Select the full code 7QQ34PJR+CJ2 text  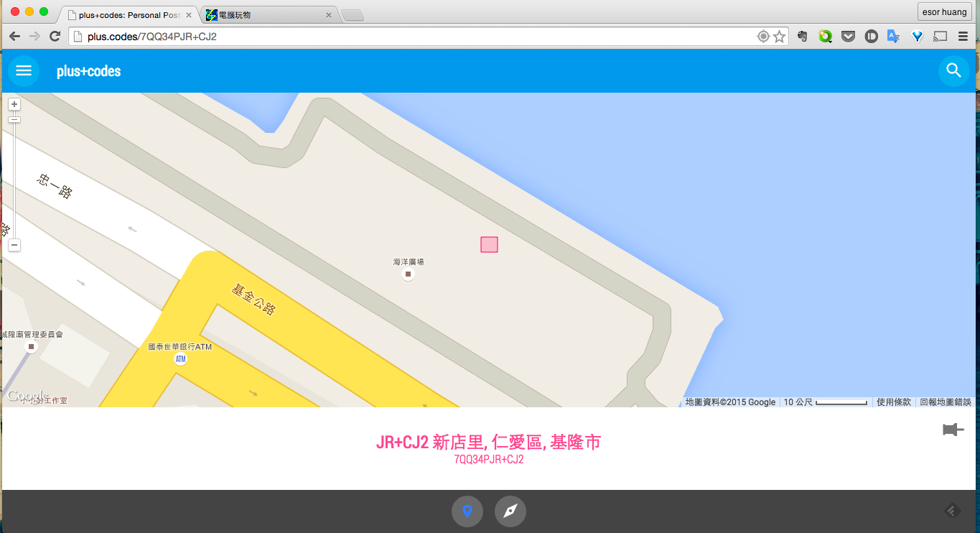pos(489,460)
